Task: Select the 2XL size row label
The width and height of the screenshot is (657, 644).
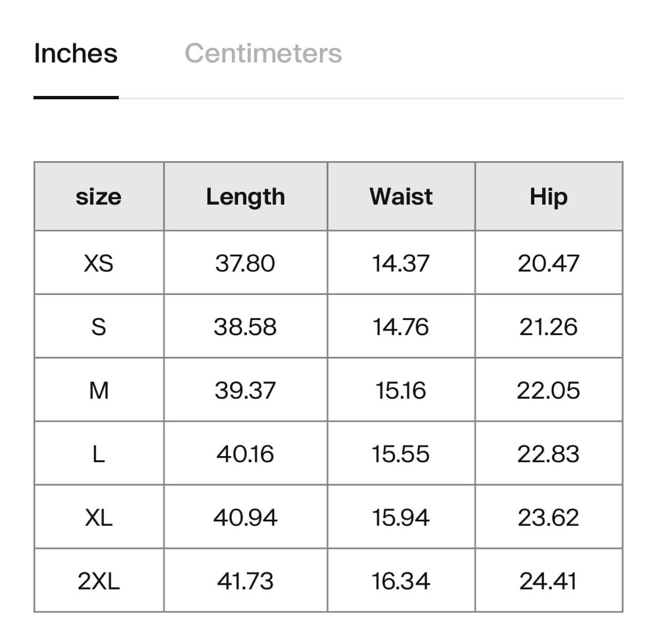Action: tap(99, 581)
